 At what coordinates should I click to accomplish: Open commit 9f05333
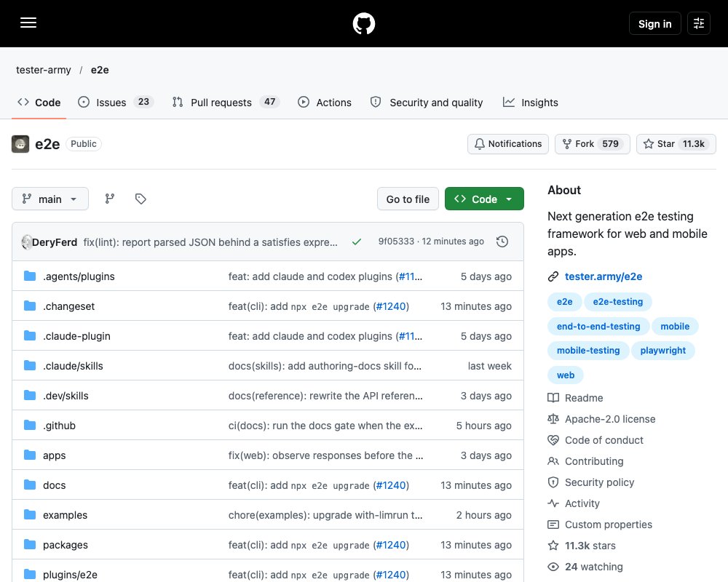click(396, 242)
